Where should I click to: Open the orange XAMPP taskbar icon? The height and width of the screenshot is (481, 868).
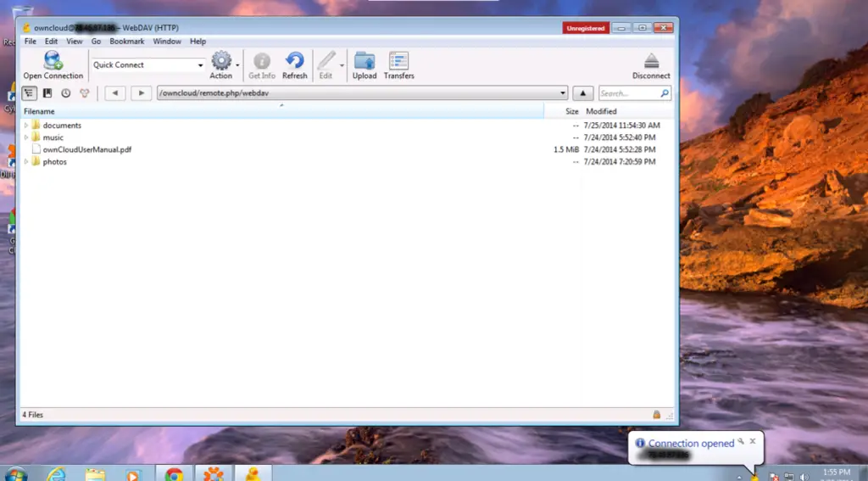pyautogui.click(x=213, y=474)
